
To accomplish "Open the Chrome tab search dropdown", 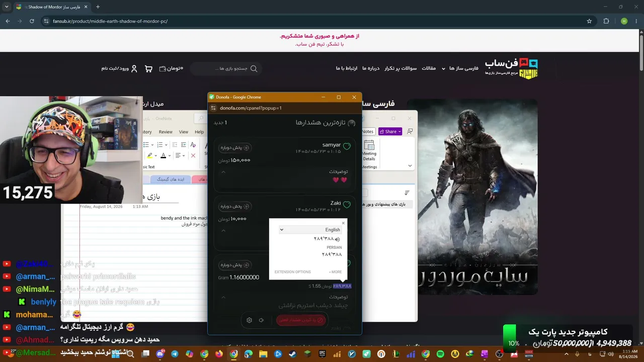I will 7,7.
